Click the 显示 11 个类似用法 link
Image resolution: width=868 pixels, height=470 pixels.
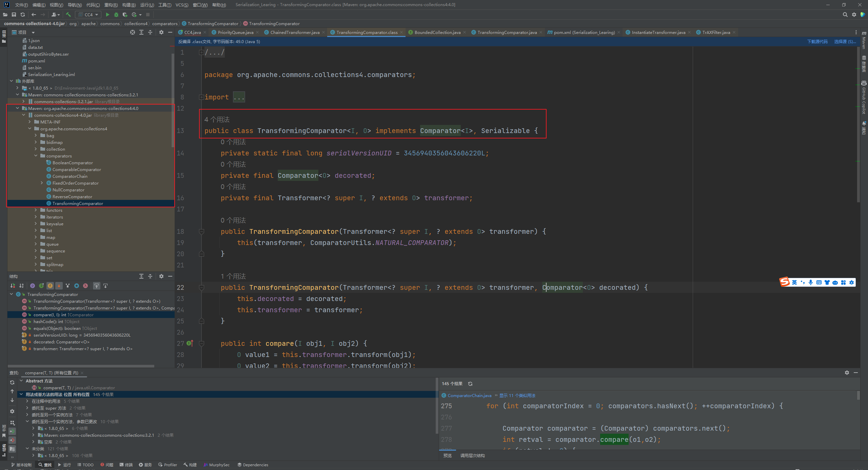pyautogui.click(x=517, y=395)
